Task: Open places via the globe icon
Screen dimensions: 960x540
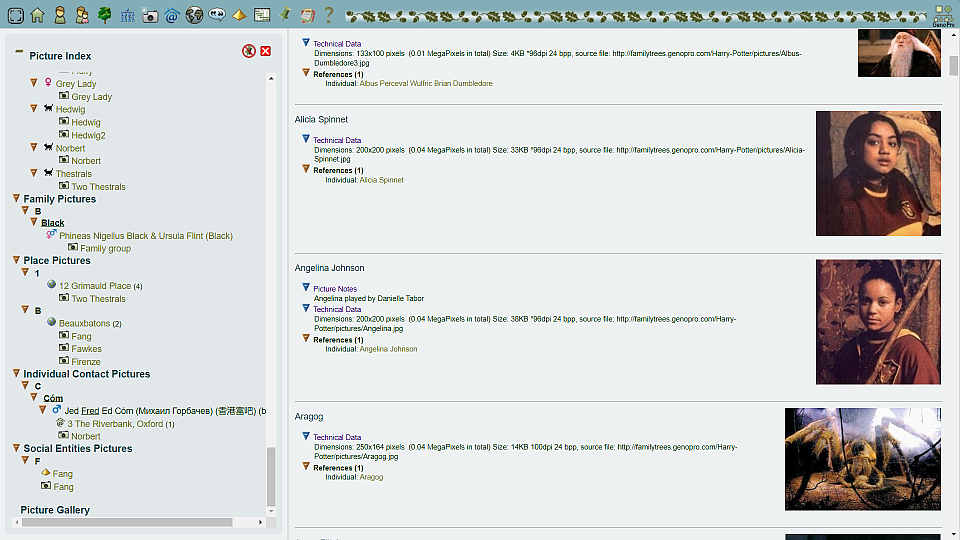Action: coord(194,15)
